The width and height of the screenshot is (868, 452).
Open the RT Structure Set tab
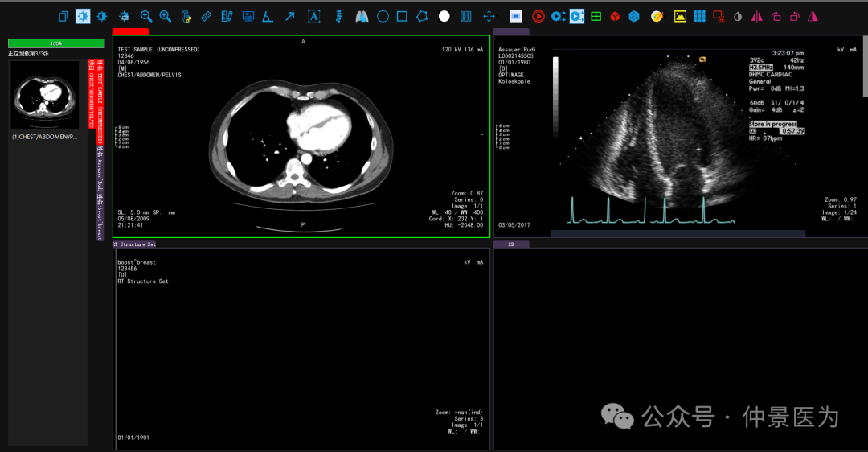tap(134, 244)
